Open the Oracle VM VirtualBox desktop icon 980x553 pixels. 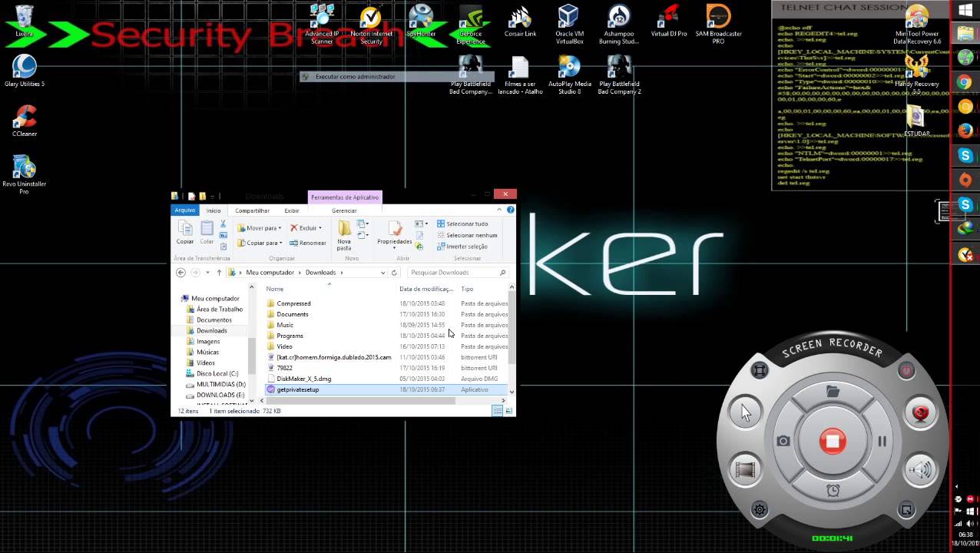(569, 24)
